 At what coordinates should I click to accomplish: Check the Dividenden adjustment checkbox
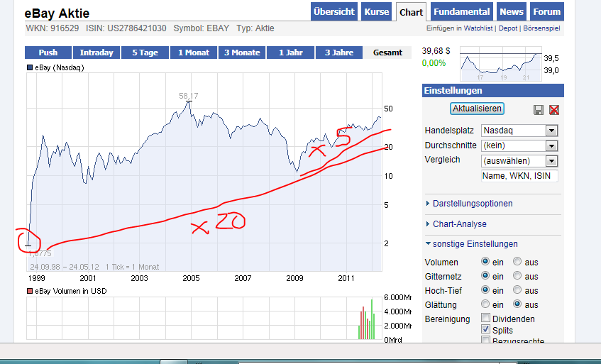click(x=485, y=318)
